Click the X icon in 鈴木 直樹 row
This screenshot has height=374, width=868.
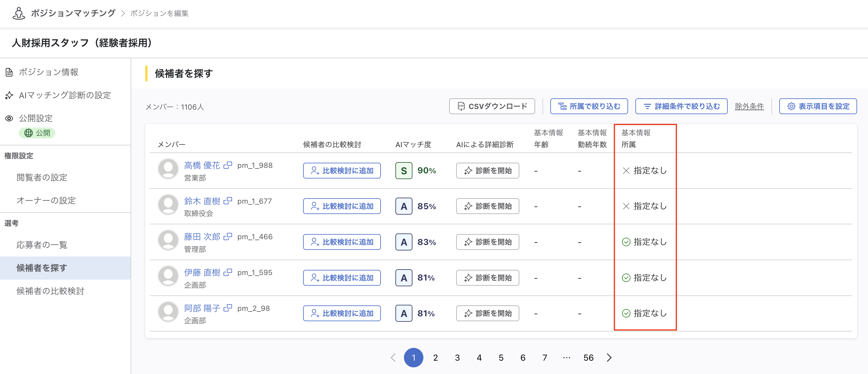click(626, 206)
